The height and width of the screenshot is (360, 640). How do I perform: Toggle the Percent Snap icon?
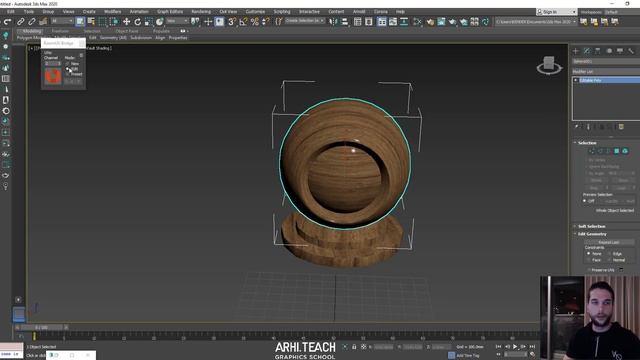pos(255,22)
